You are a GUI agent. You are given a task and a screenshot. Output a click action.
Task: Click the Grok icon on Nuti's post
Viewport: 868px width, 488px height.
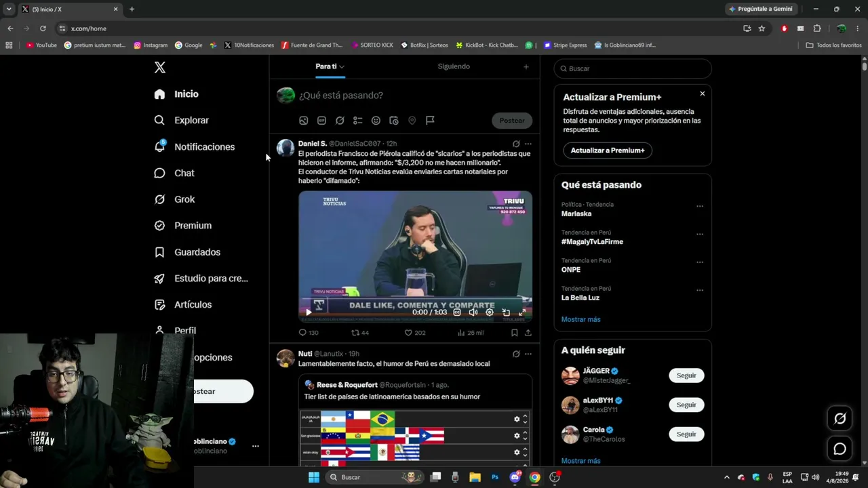point(516,354)
